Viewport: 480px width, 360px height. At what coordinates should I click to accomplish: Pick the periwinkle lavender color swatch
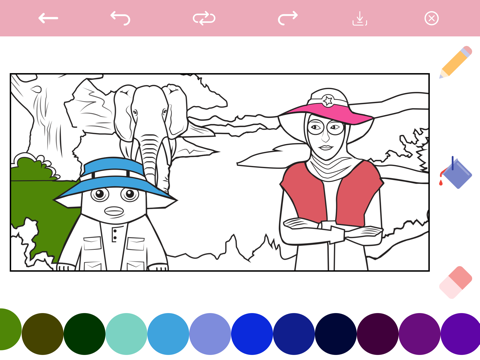pos(210,334)
